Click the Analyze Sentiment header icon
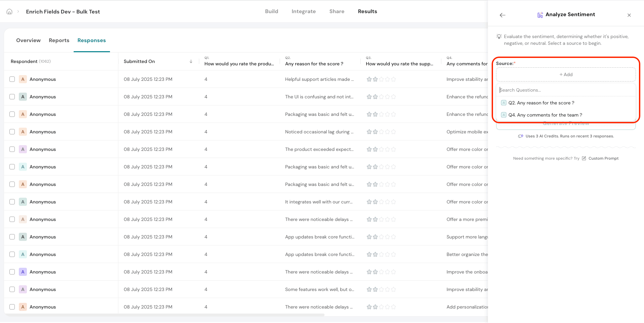The height and width of the screenshot is (323, 644). coord(540,15)
